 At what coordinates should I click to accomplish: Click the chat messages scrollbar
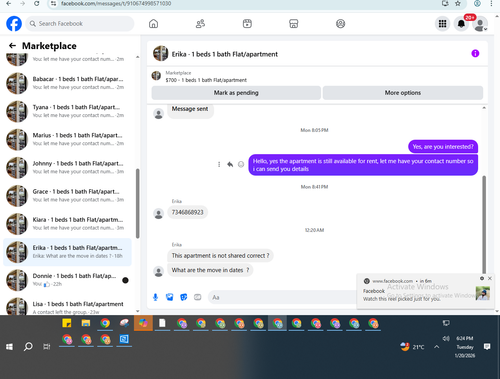(484, 225)
